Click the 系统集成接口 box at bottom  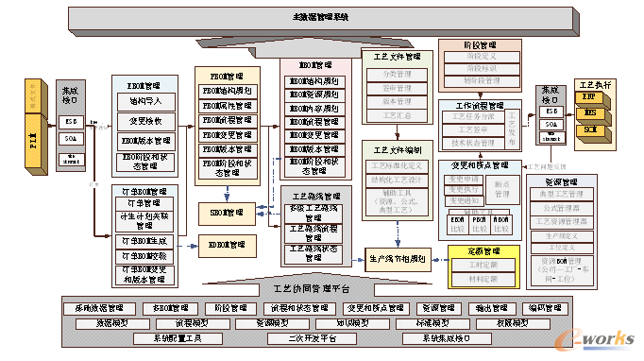[447, 339]
